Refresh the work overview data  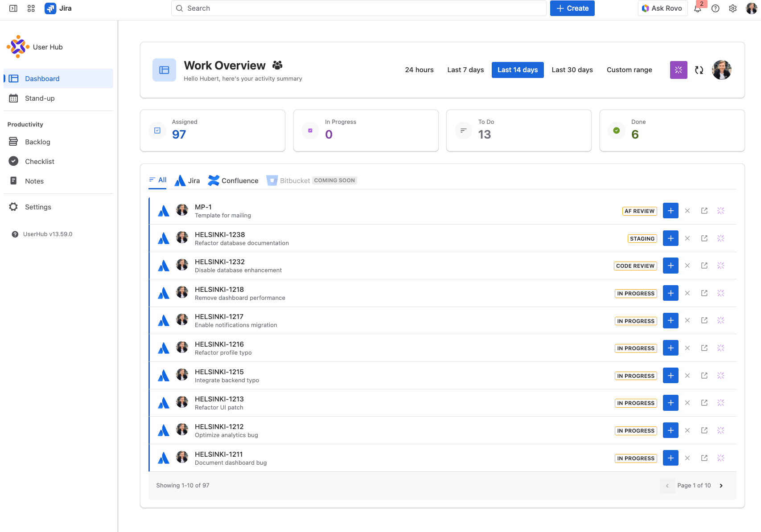pyautogui.click(x=699, y=70)
